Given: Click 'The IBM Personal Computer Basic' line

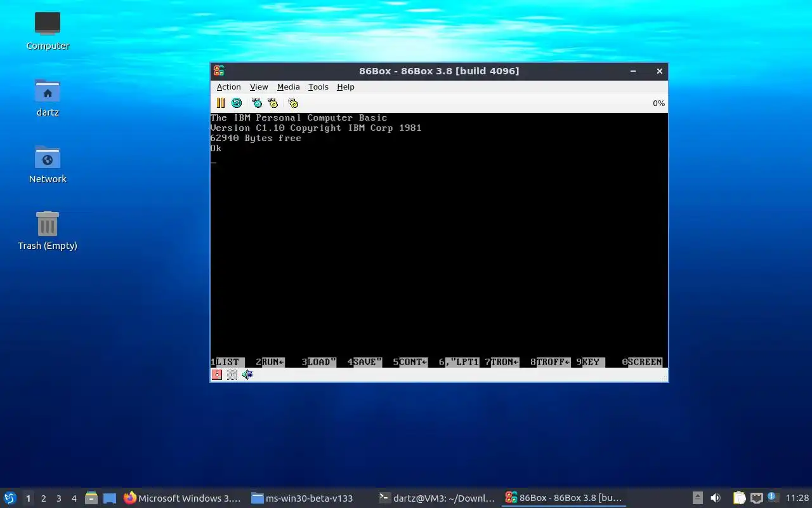Looking at the screenshot, I should point(299,117).
